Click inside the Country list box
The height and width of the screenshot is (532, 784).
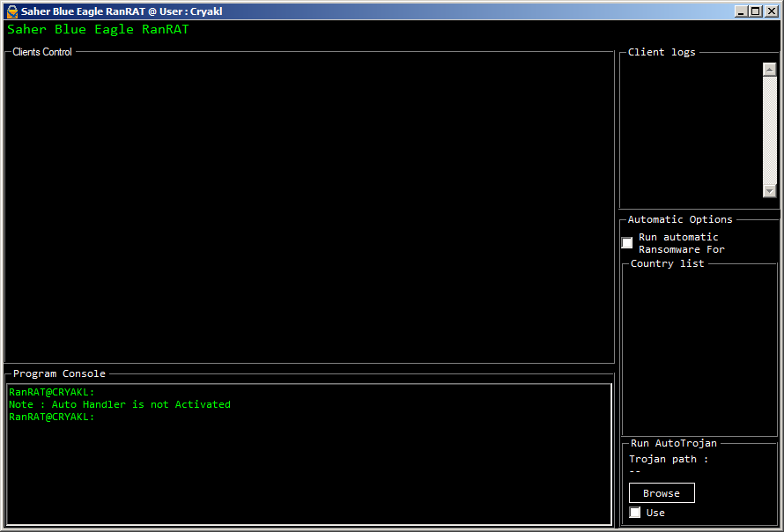[699, 352]
